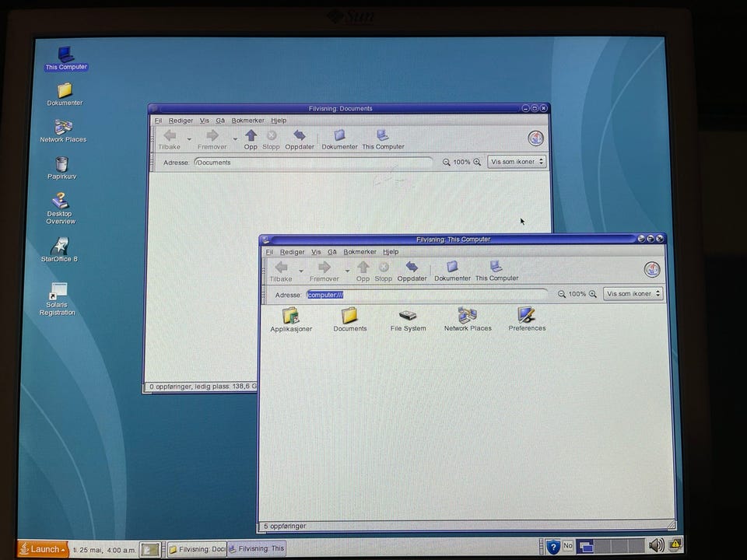Image resolution: width=747 pixels, height=560 pixels.
Task: Open Bokmerker menu in This Computer window
Action: (359, 252)
